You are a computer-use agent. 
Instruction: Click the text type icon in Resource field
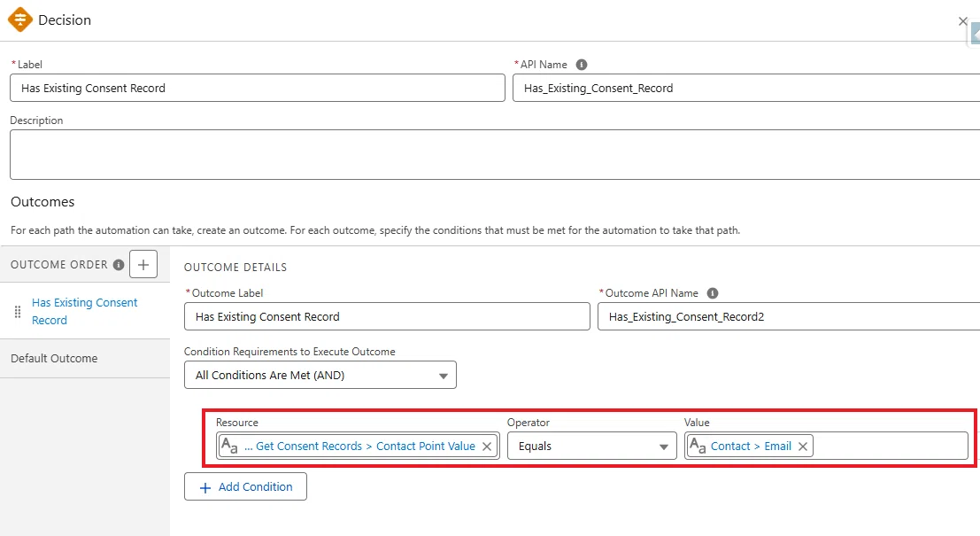point(229,446)
